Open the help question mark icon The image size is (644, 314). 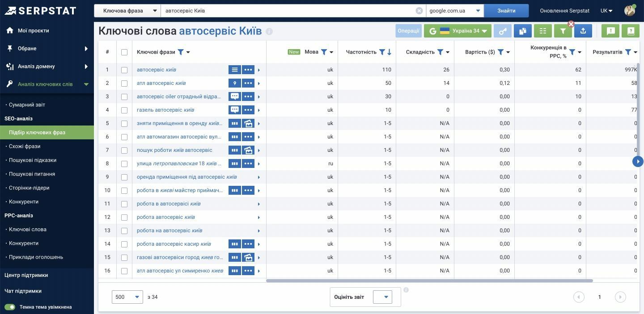pyautogui.click(x=631, y=31)
